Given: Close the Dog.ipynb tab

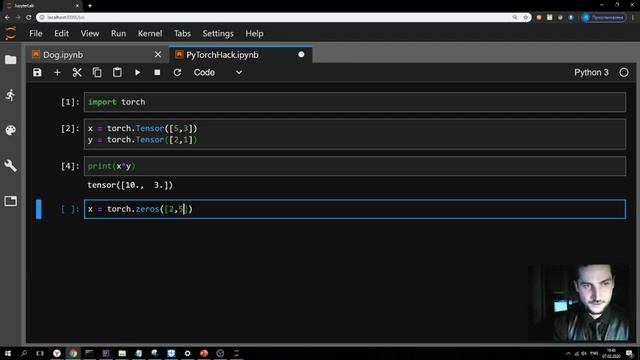Looking at the screenshot, I should 158,54.
